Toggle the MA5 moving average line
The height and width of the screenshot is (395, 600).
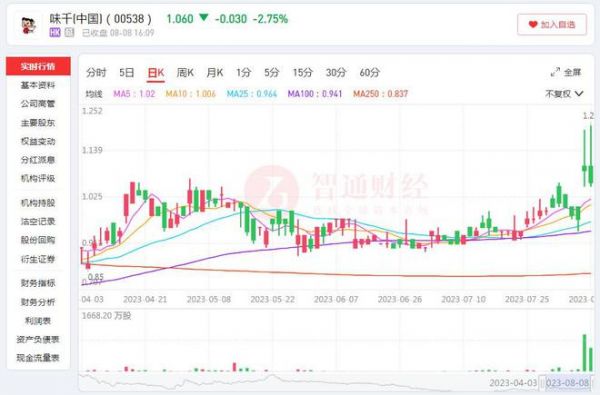coord(134,93)
